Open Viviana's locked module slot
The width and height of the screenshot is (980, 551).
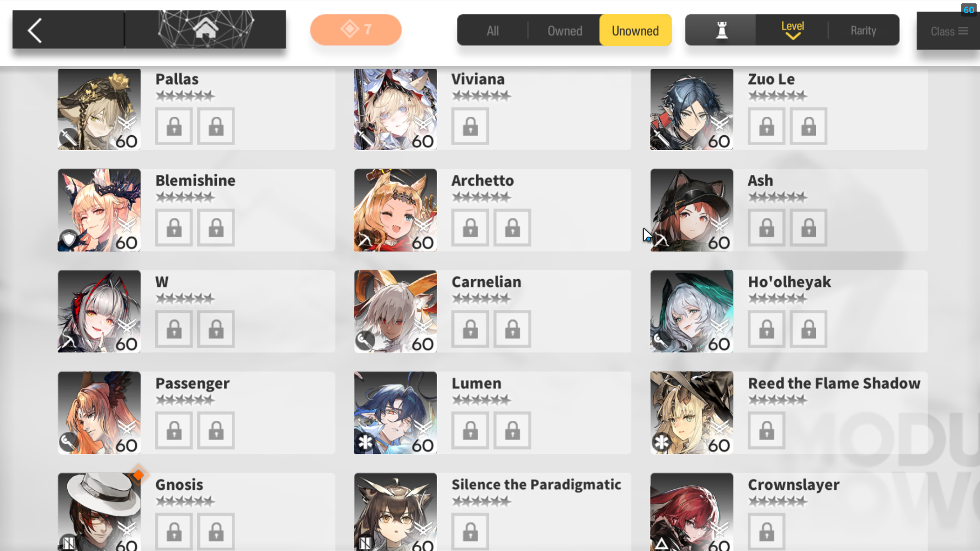pyautogui.click(x=470, y=126)
